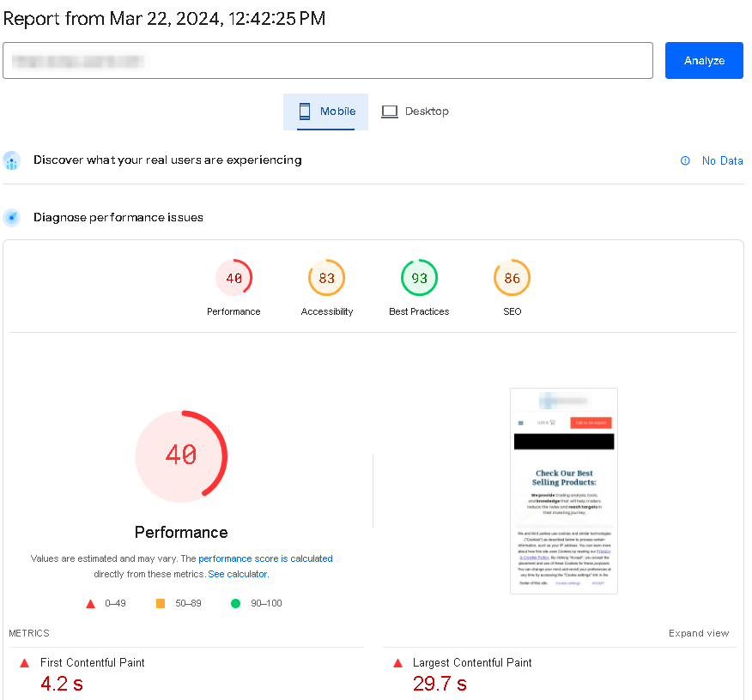Screen dimensions: 752x700
Task: Click the Discover what your real users heading
Action: click(167, 160)
